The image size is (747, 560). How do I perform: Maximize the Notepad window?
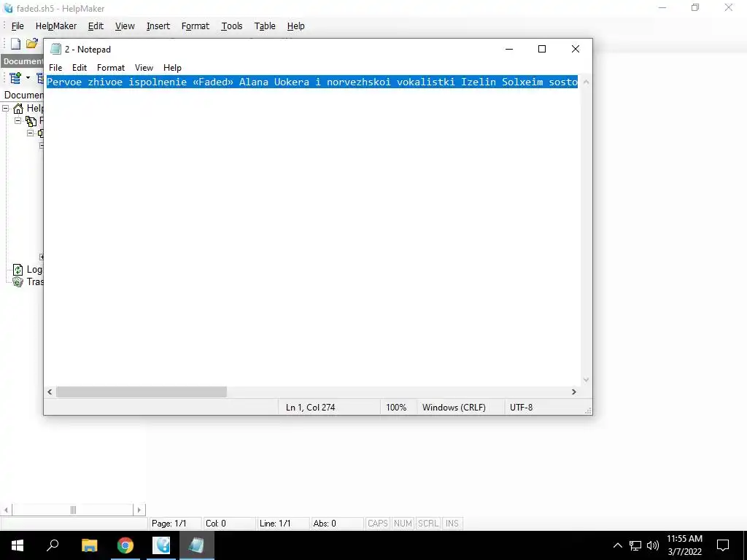[x=542, y=49]
